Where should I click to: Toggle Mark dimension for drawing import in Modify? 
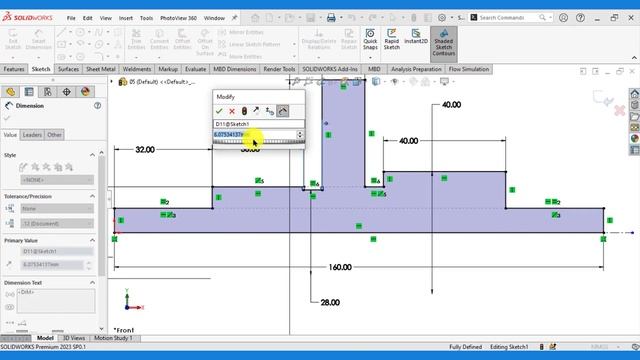tap(282, 111)
